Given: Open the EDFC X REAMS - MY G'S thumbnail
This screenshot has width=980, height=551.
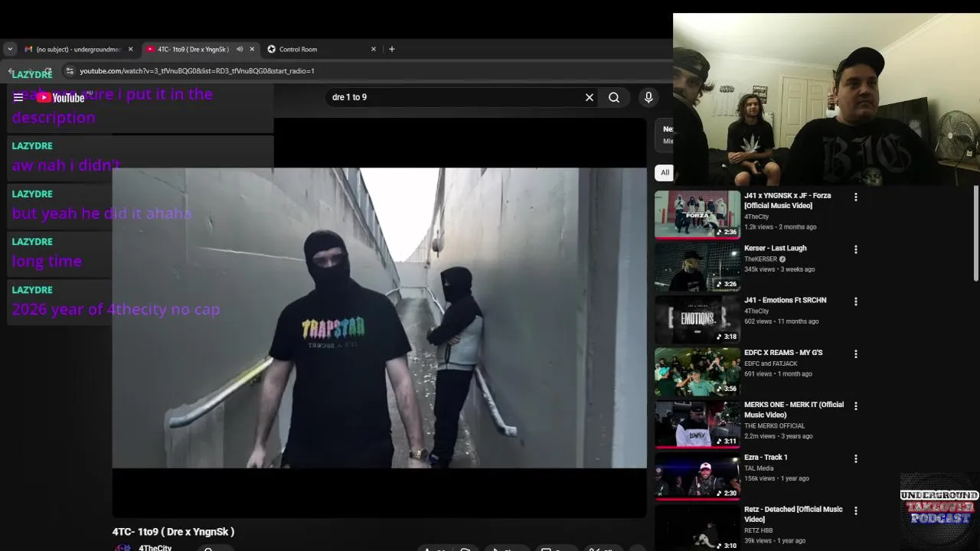Looking at the screenshot, I should click(697, 372).
